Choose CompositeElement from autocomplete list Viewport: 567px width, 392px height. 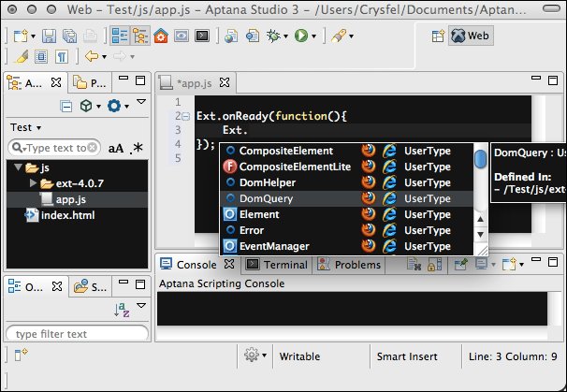click(x=347, y=151)
